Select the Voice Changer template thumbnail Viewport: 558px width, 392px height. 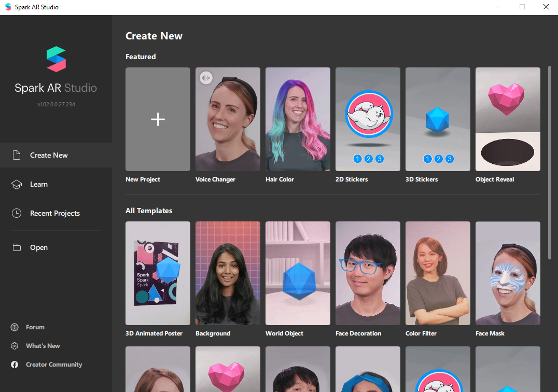click(228, 119)
